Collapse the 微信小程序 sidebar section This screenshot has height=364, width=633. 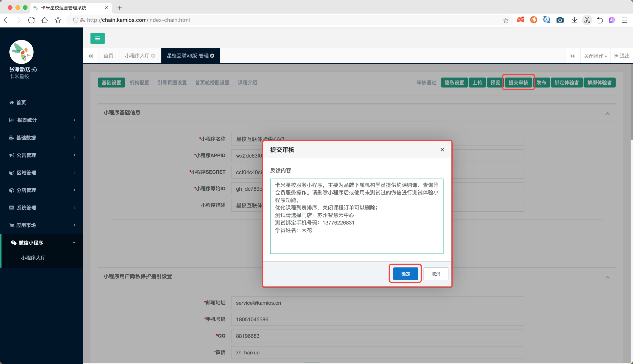(42, 243)
